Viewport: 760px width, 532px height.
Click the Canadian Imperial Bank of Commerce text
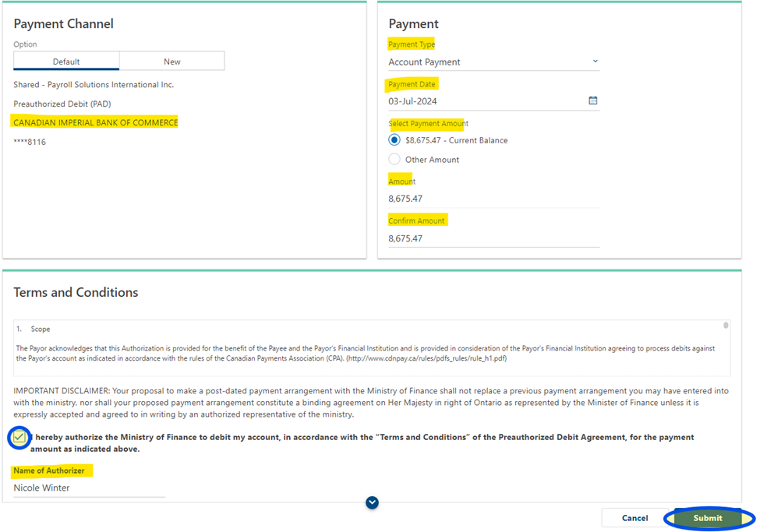pos(95,122)
